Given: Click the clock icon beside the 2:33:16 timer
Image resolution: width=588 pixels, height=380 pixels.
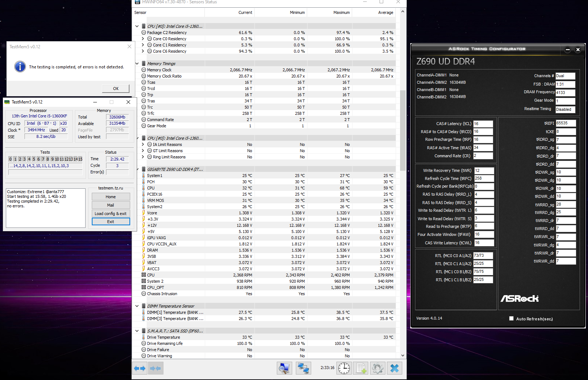Looking at the screenshot, I should coord(344,368).
